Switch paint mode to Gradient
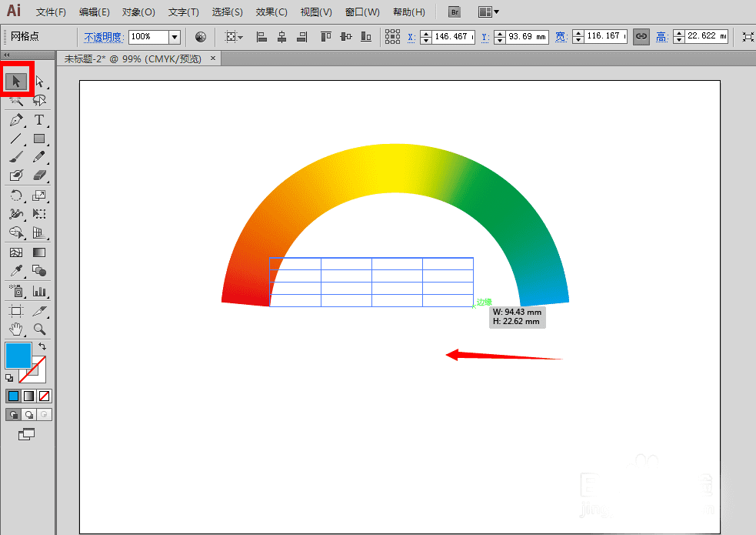Screen dimensions: 756x535 28,396
